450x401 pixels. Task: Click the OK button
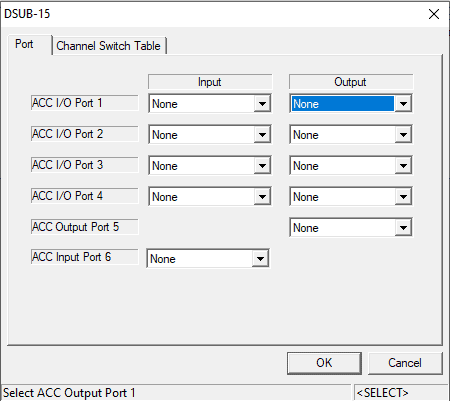pyautogui.click(x=324, y=363)
